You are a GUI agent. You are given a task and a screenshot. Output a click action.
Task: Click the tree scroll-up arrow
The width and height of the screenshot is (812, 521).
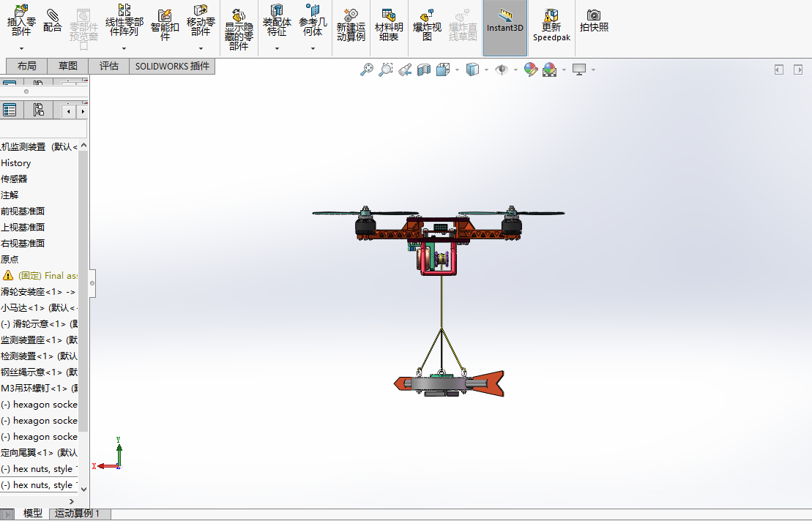coord(84,146)
